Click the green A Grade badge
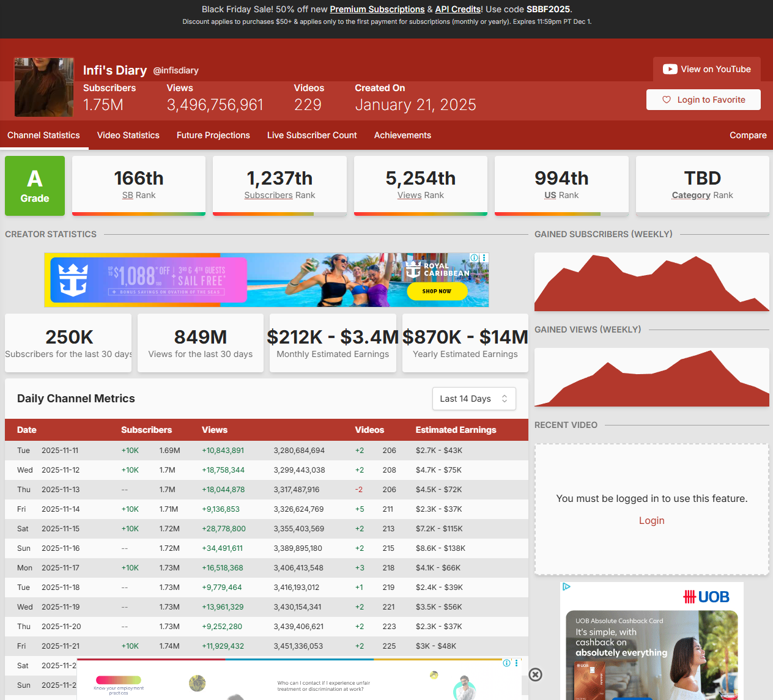This screenshot has width=773, height=700. tap(35, 186)
